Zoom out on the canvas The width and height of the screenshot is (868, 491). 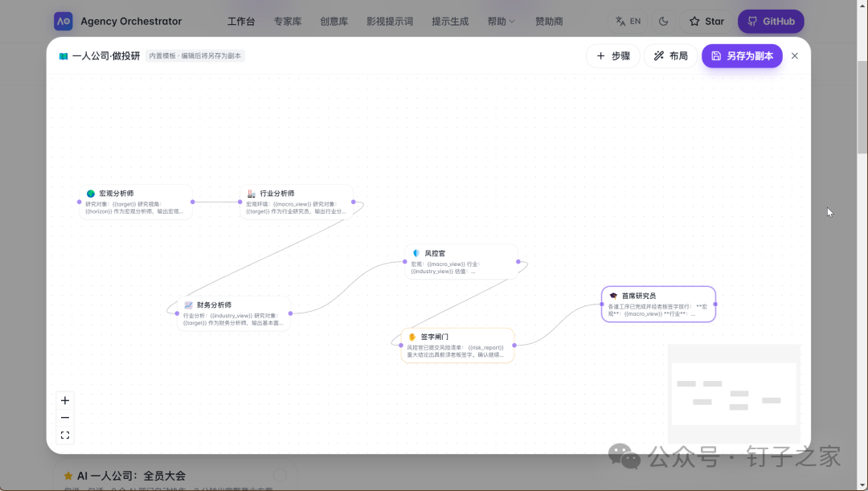pos(65,417)
